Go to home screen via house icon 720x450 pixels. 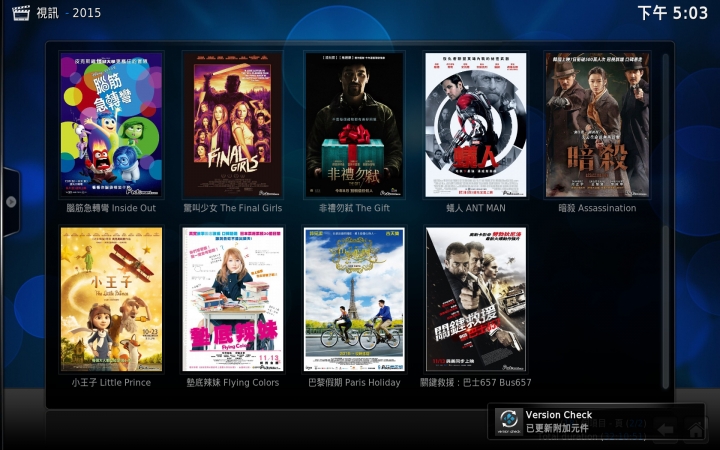(x=696, y=430)
